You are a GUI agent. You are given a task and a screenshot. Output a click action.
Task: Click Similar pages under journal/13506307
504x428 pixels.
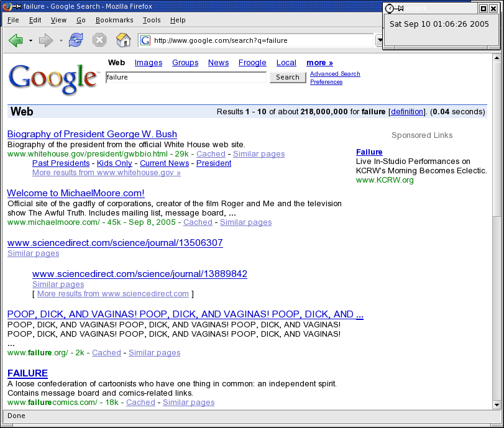tap(34, 253)
